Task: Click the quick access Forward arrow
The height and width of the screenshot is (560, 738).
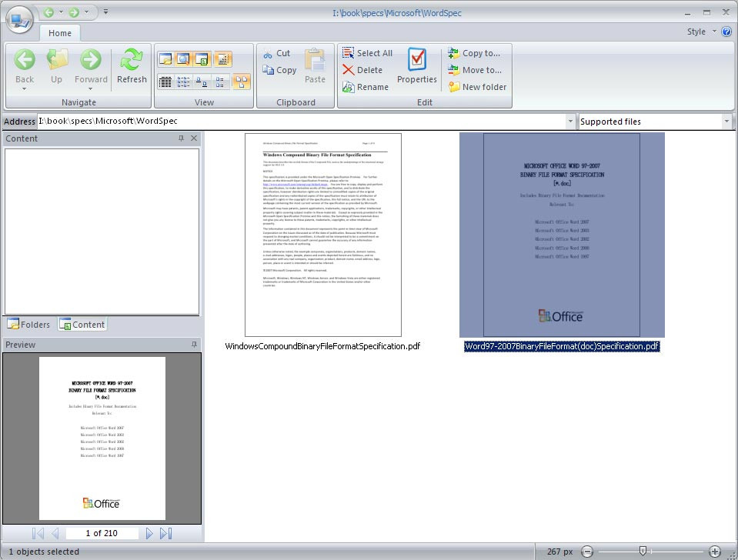Action: 74,12
